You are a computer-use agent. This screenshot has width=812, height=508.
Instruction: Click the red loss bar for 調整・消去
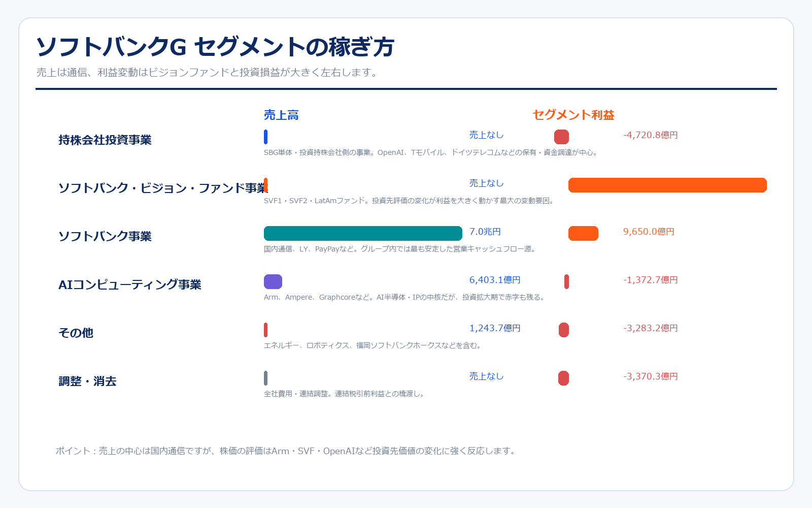(563, 378)
